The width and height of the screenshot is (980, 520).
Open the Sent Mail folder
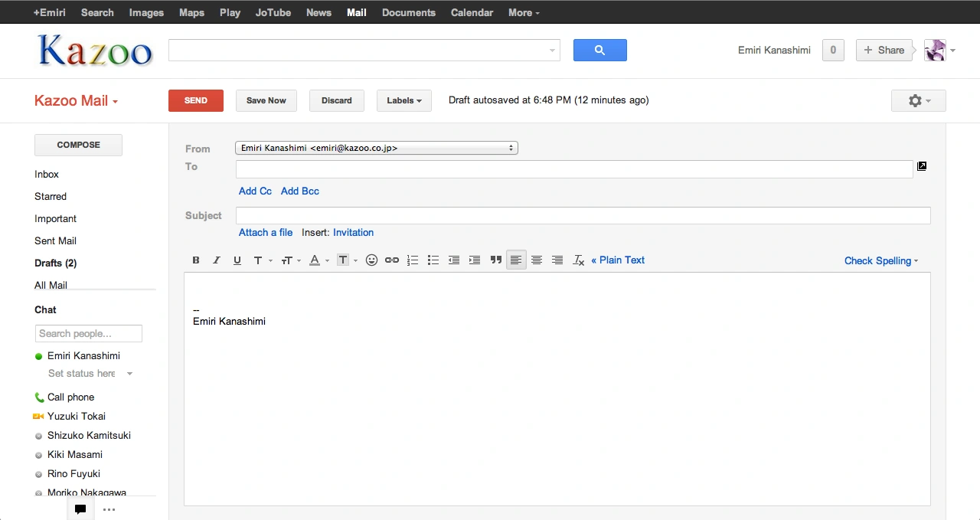click(x=55, y=241)
